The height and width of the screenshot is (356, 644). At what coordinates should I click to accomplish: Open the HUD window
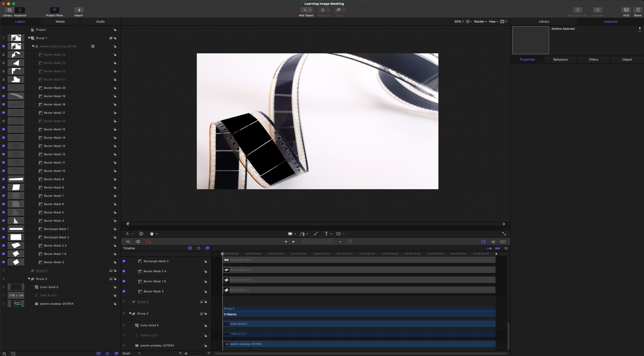pyautogui.click(x=626, y=10)
